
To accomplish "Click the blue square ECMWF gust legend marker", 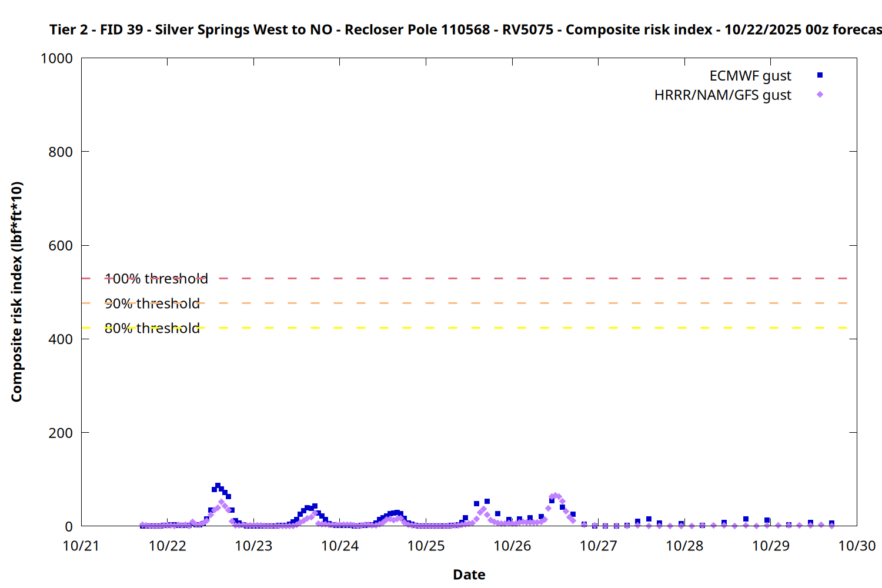I will point(820,75).
